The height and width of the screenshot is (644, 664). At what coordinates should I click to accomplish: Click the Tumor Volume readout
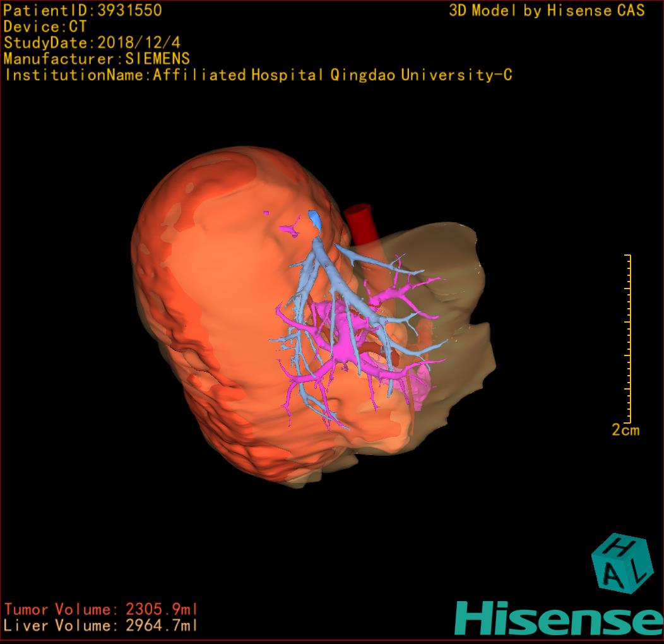[101, 609]
